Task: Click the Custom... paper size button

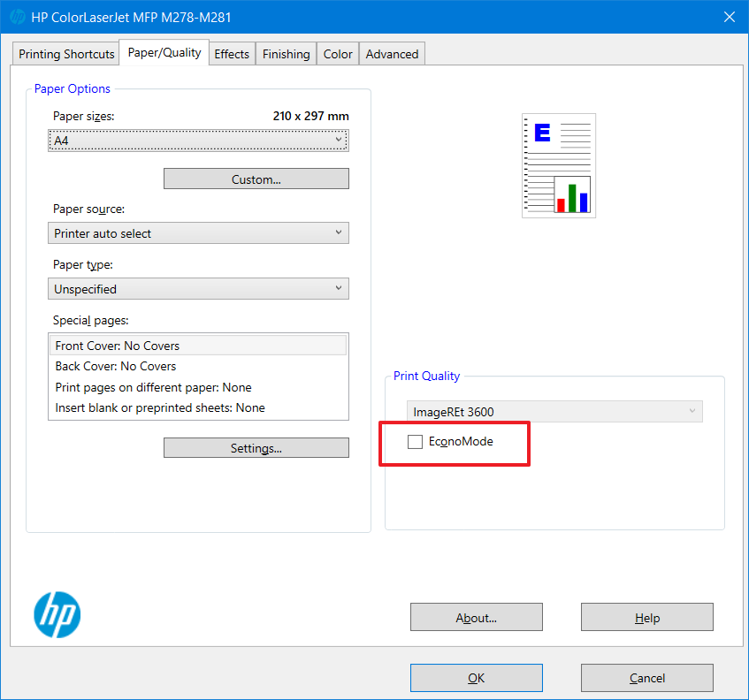Action: (x=256, y=179)
